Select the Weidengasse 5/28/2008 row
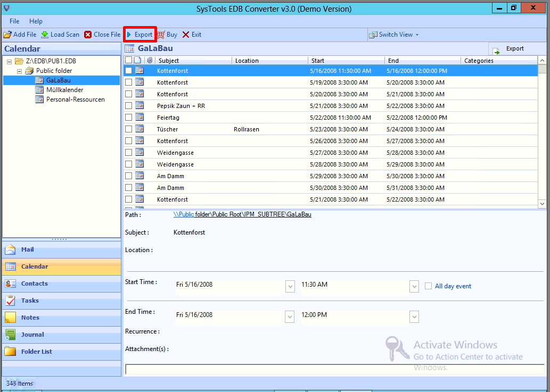 pos(331,164)
